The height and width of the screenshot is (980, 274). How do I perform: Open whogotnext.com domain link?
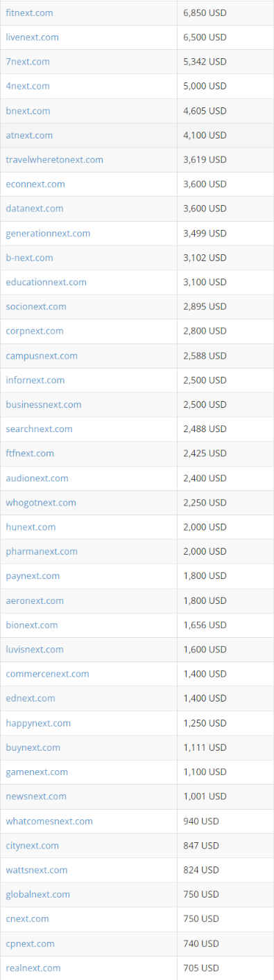41,502
